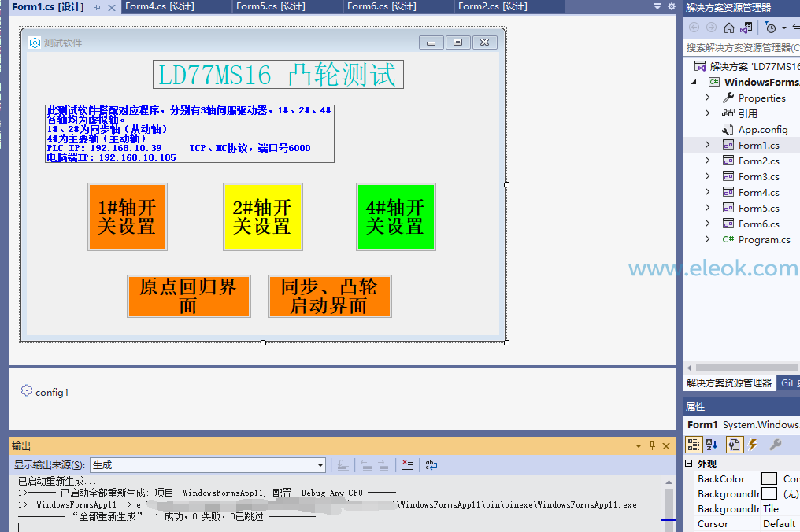Viewport: 800px width, 532px height.
Task: Click the BackColor color swatch
Action: coord(769,478)
